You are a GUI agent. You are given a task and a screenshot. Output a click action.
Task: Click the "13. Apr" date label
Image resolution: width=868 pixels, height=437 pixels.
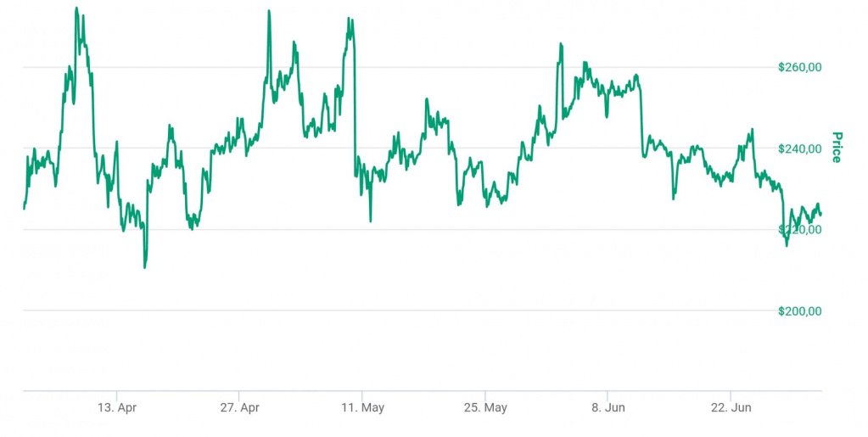(x=117, y=408)
